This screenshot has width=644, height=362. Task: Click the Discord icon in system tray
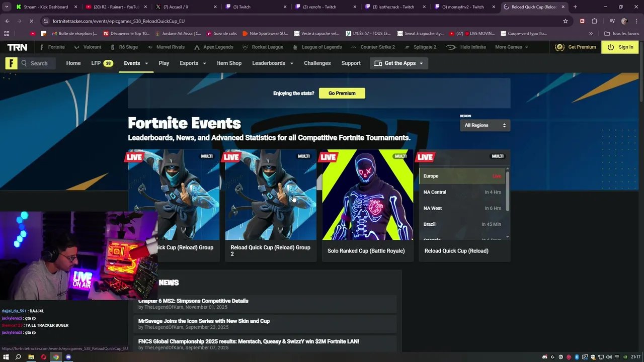coord(544,357)
